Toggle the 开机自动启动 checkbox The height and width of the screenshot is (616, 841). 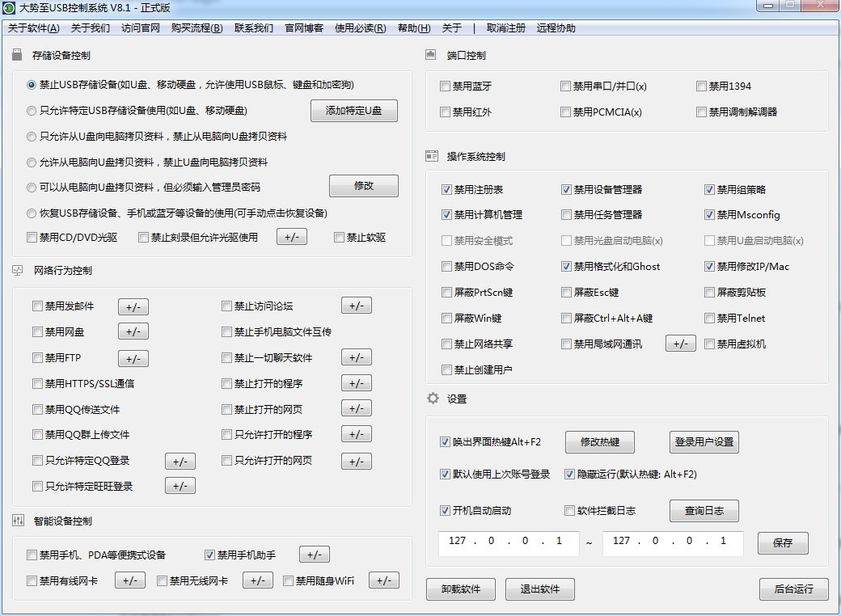[446, 511]
